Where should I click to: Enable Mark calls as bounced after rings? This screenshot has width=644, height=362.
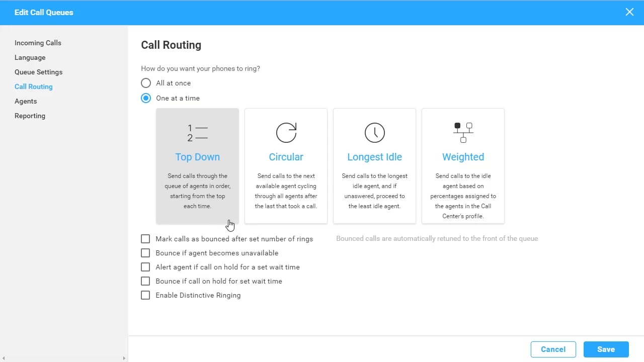[145, 239]
